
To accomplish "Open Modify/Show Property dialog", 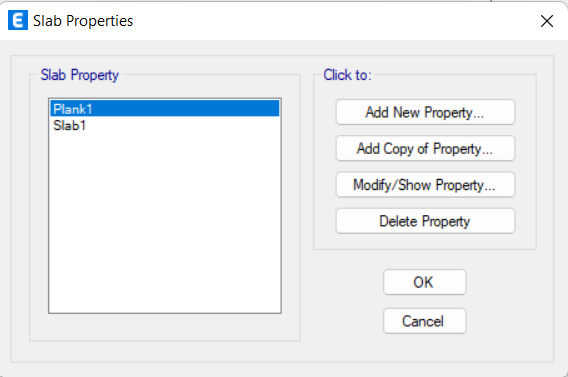I will pyautogui.click(x=425, y=185).
